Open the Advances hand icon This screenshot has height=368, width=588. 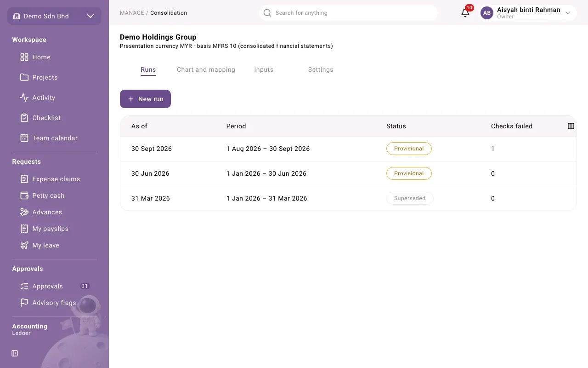(24, 212)
